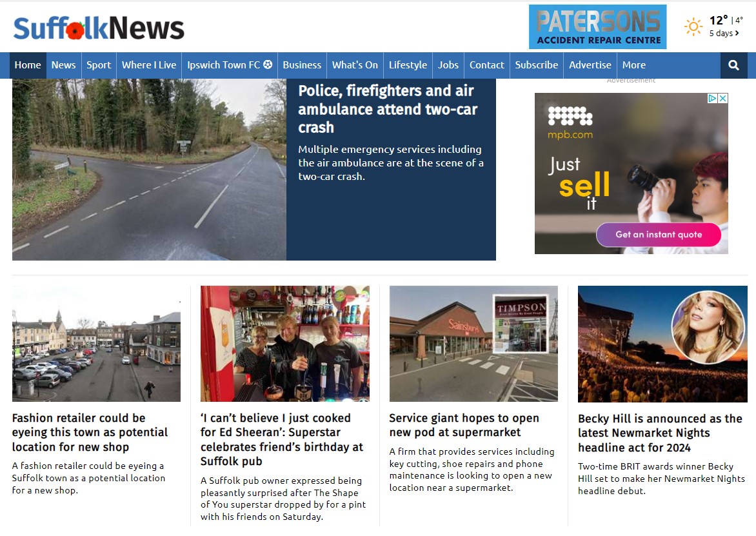Go to the Sport section
This screenshot has width=756, height=536.
99,65
